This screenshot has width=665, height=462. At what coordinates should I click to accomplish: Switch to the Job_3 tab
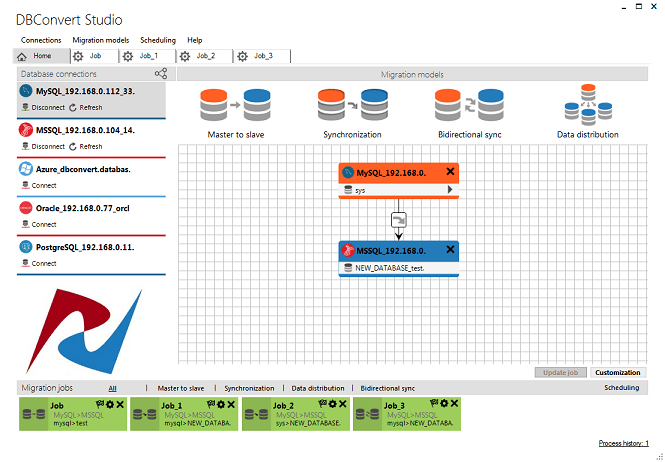(x=262, y=56)
